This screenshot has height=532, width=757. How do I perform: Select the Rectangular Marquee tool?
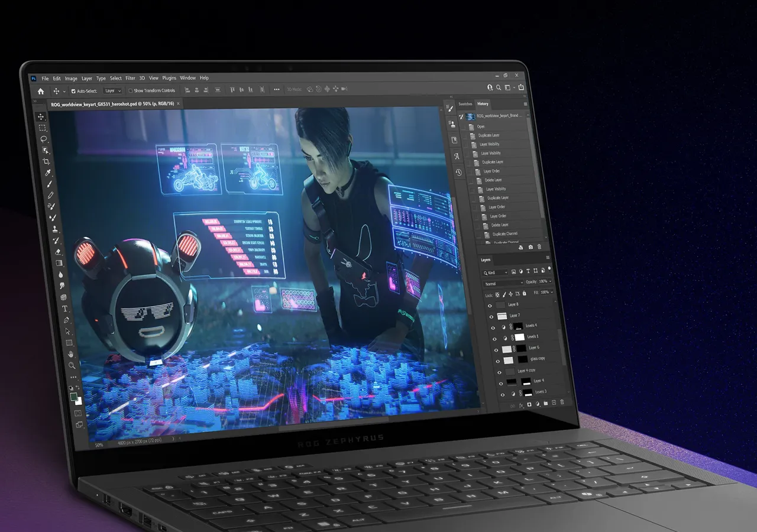(x=43, y=128)
